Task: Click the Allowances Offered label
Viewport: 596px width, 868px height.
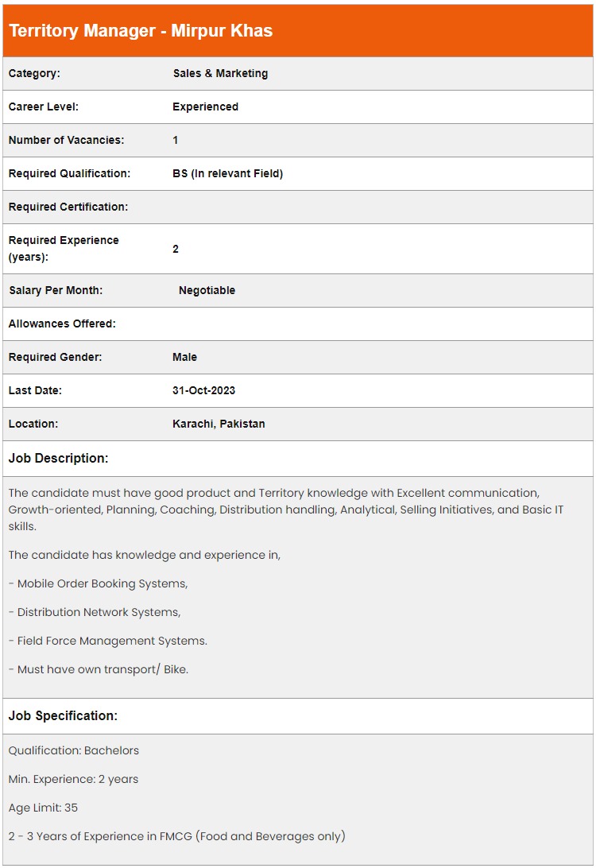Action: click(62, 324)
